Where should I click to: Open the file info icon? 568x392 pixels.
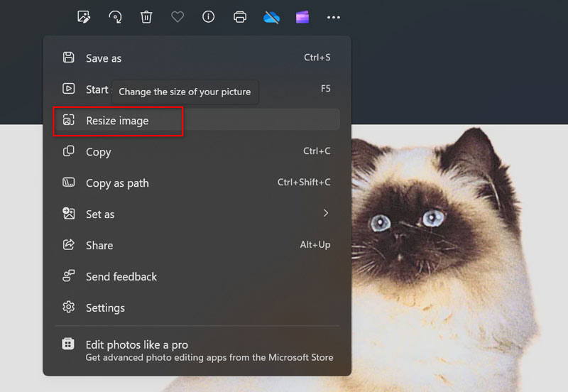[208, 16]
